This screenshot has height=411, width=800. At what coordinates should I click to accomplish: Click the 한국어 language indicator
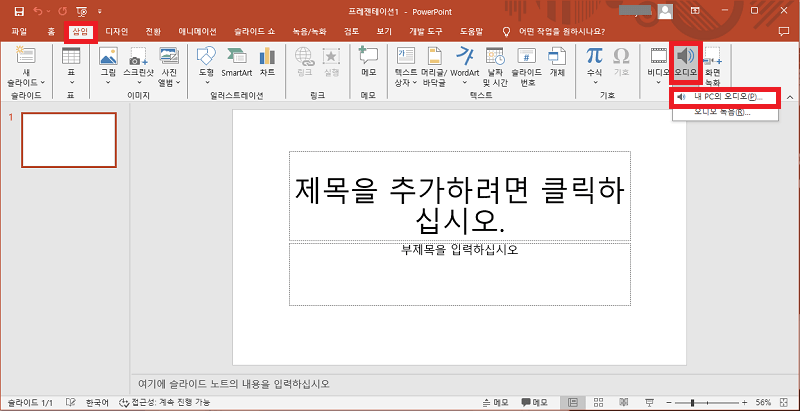(97, 402)
